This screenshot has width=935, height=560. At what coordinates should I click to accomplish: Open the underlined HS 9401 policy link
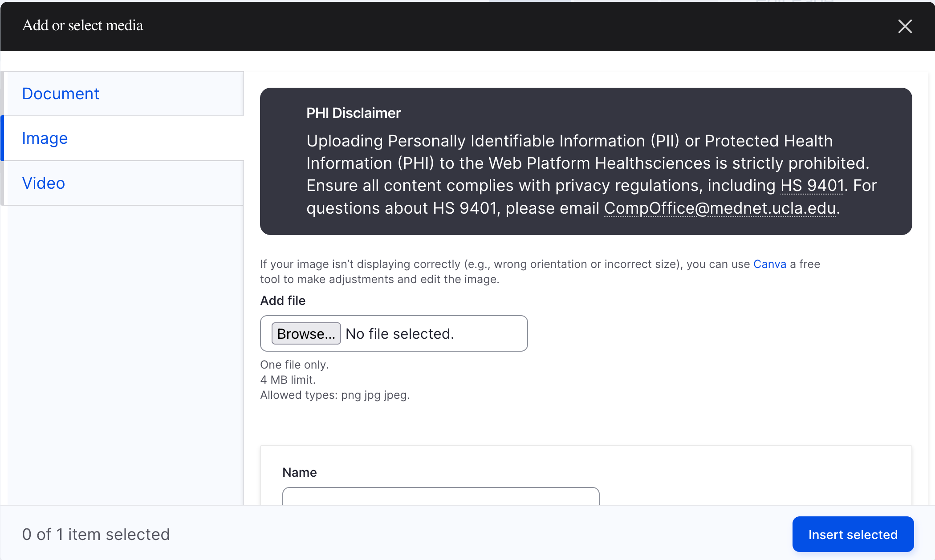[x=812, y=186]
